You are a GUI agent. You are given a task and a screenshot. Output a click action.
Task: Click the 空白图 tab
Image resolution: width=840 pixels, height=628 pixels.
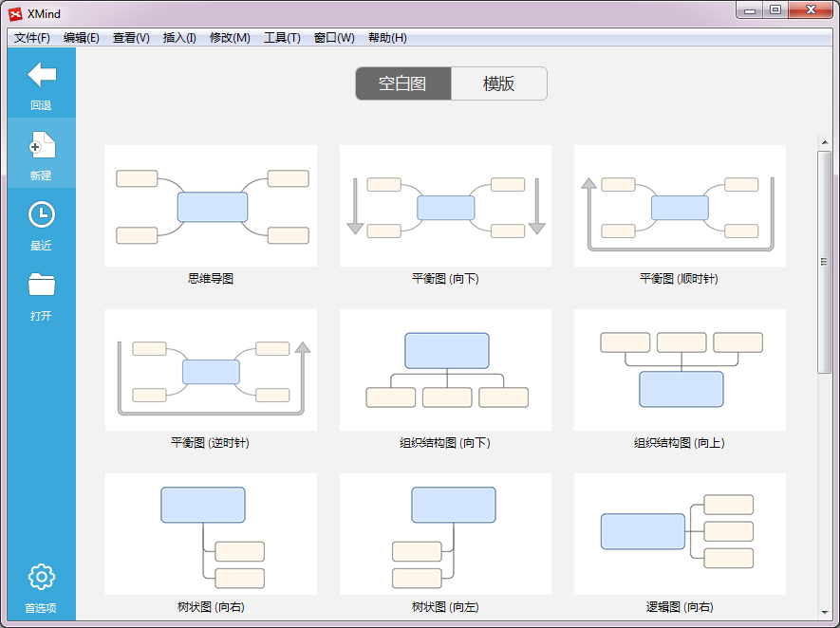(x=402, y=83)
